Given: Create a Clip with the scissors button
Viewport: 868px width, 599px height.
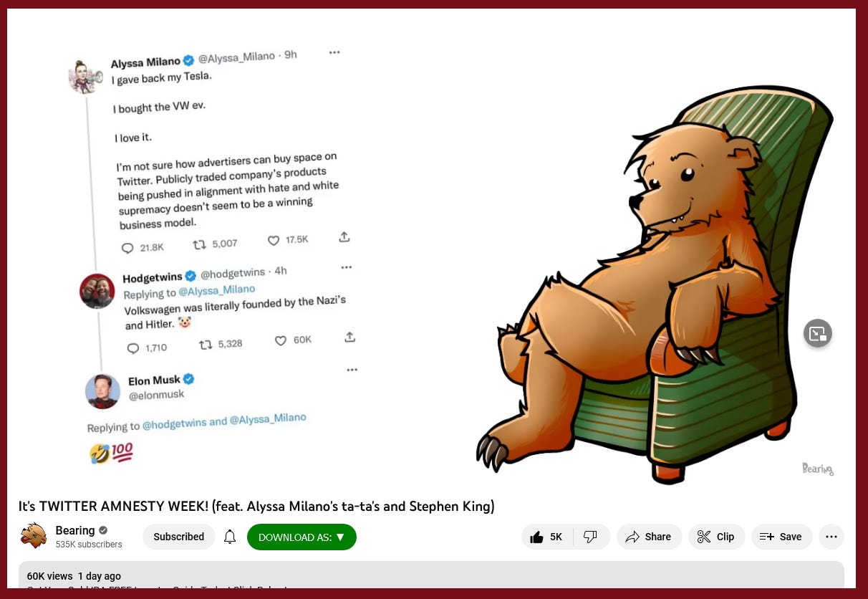Looking at the screenshot, I should point(716,537).
